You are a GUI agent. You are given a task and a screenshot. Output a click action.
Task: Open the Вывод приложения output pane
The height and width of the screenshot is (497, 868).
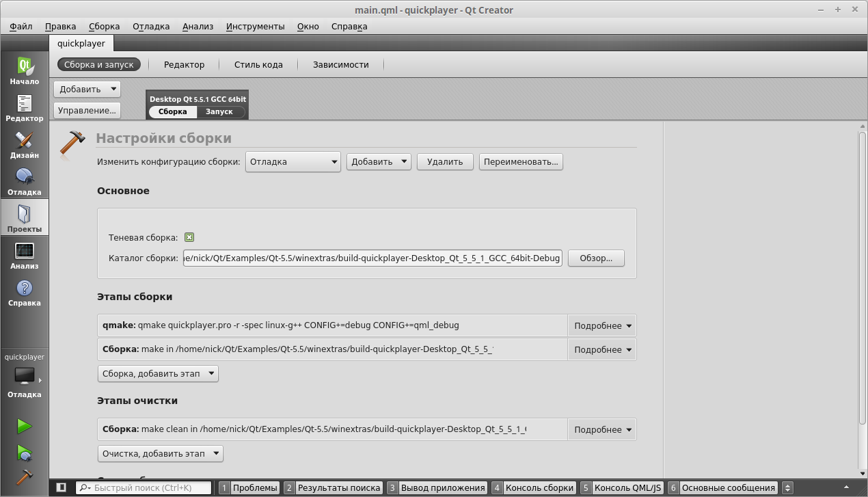pos(437,487)
